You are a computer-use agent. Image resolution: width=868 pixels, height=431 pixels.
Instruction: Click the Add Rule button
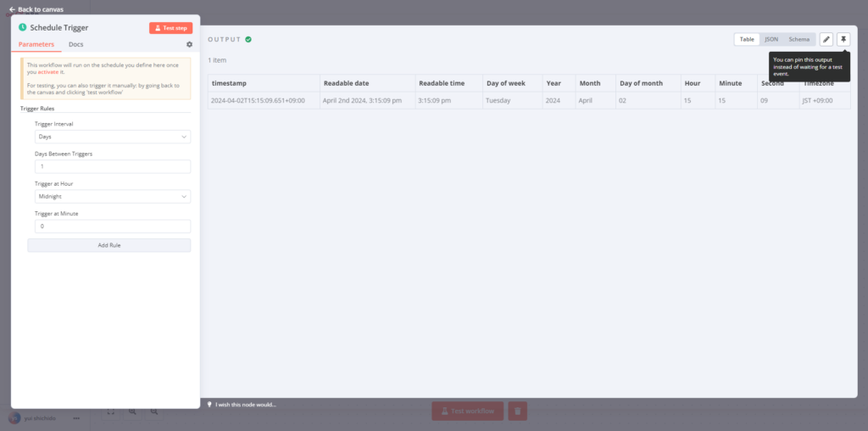pyautogui.click(x=108, y=245)
